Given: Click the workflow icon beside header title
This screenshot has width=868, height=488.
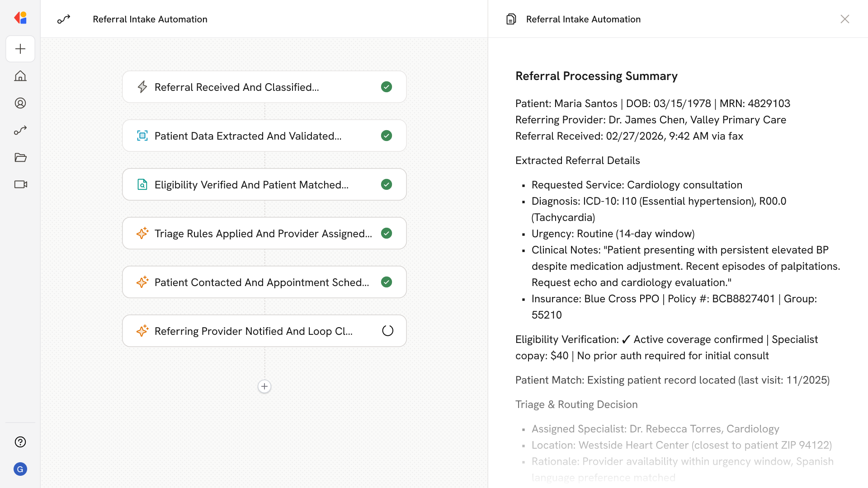Looking at the screenshot, I should 64,19.
